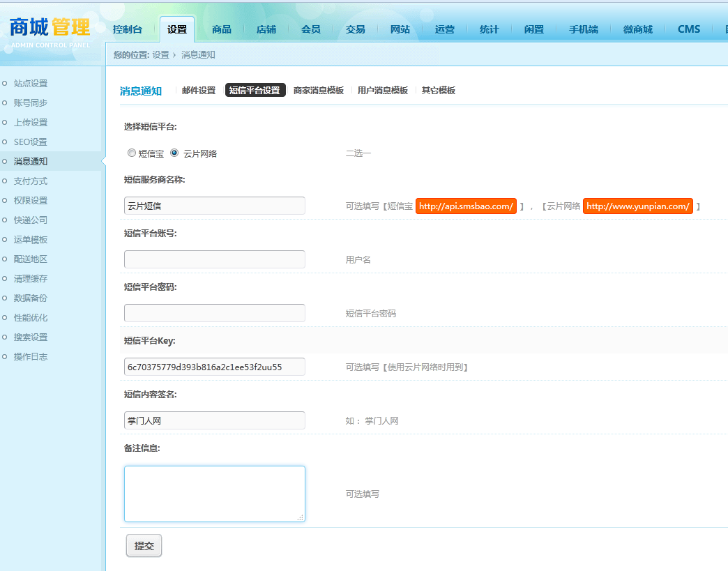Go to 其它模板 tab
Viewport: 728px width, 571px height.
(x=439, y=91)
